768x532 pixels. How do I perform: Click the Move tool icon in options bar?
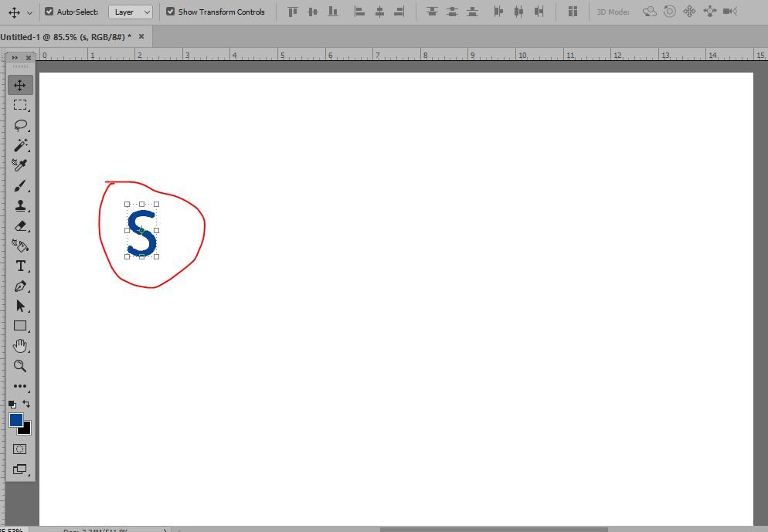pyautogui.click(x=14, y=12)
